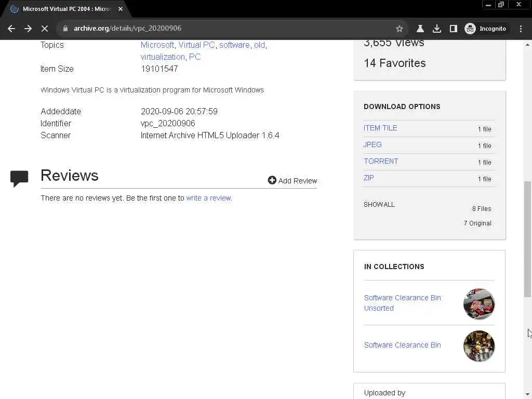
Task: Bookmark this page with star icon
Action: pyautogui.click(x=400, y=29)
